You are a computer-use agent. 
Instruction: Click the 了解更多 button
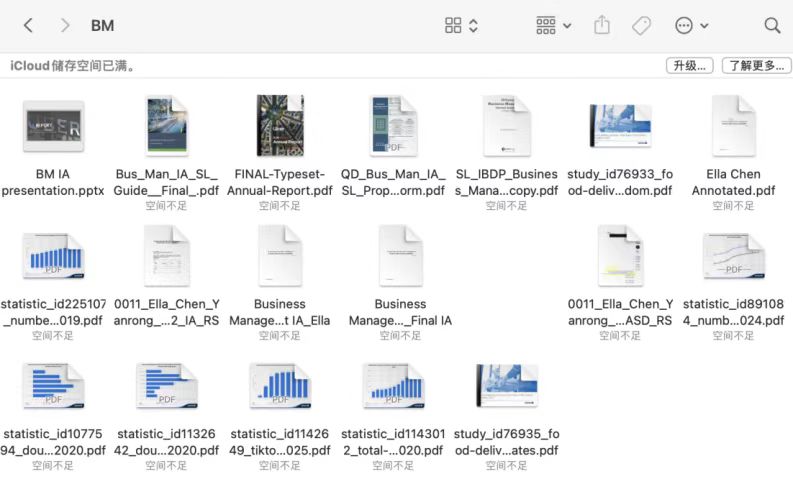tap(754, 66)
